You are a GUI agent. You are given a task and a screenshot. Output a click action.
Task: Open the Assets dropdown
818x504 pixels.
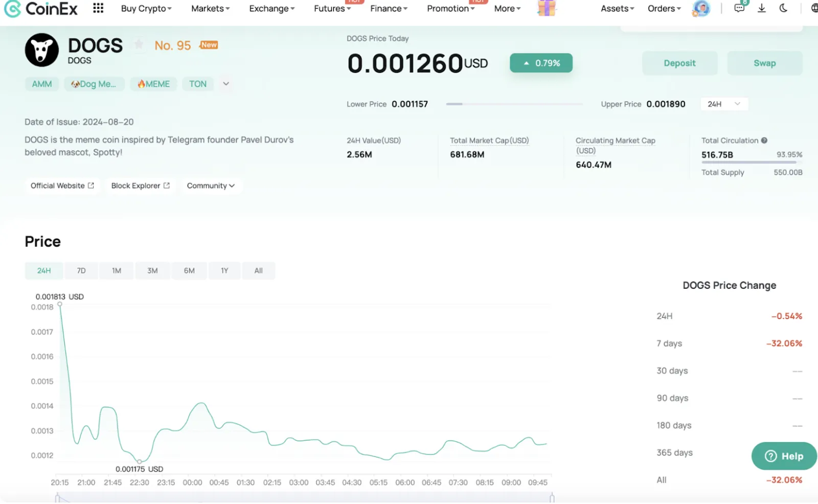click(618, 9)
